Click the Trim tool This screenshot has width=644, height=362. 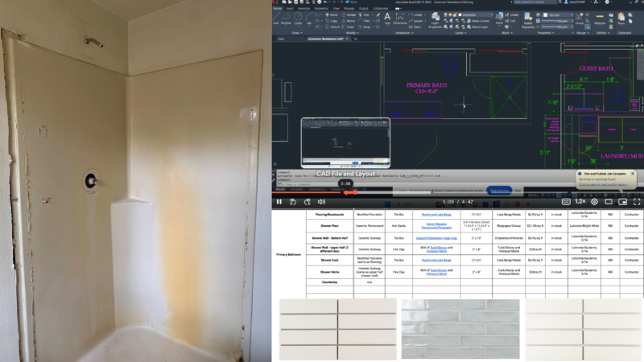pos(365,14)
